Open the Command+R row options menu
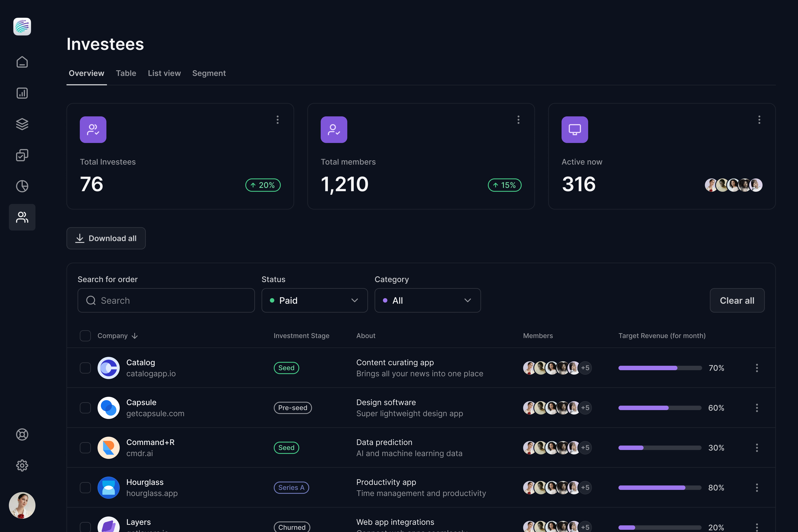 [x=757, y=448]
